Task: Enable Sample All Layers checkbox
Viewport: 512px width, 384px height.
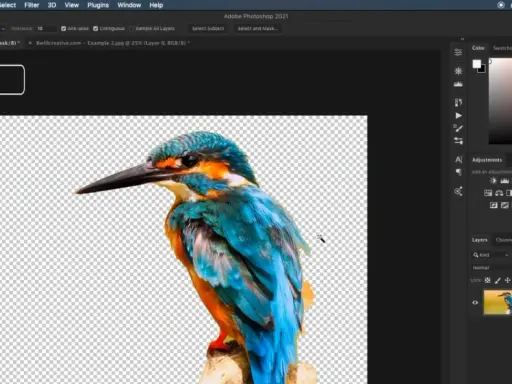Action: tap(131, 29)
